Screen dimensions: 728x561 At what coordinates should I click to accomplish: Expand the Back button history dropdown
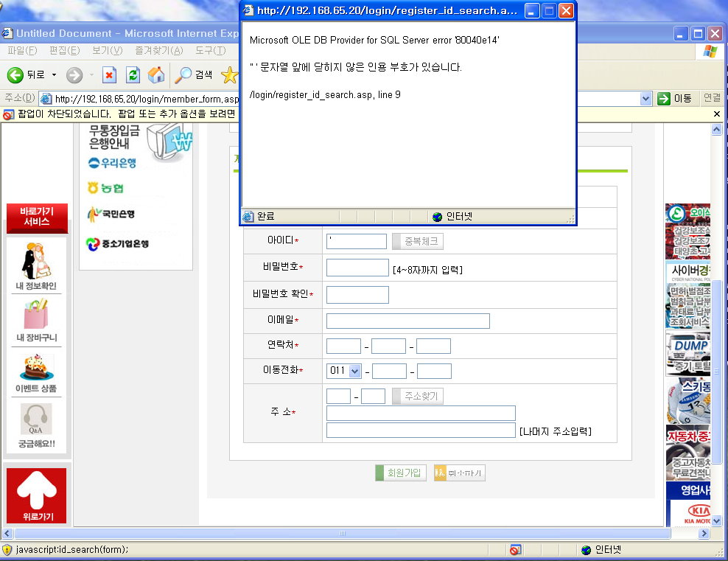click(x=54, y=74)
